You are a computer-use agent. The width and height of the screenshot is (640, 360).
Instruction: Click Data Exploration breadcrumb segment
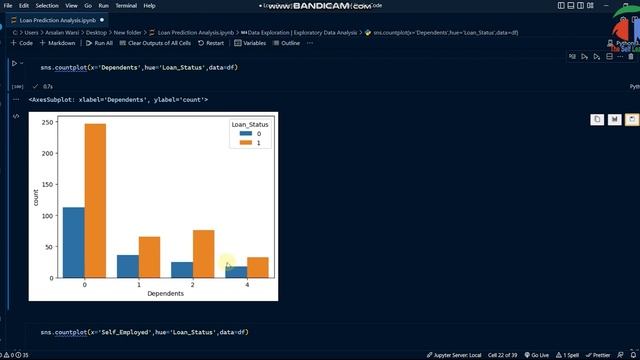tap(299, 33)
